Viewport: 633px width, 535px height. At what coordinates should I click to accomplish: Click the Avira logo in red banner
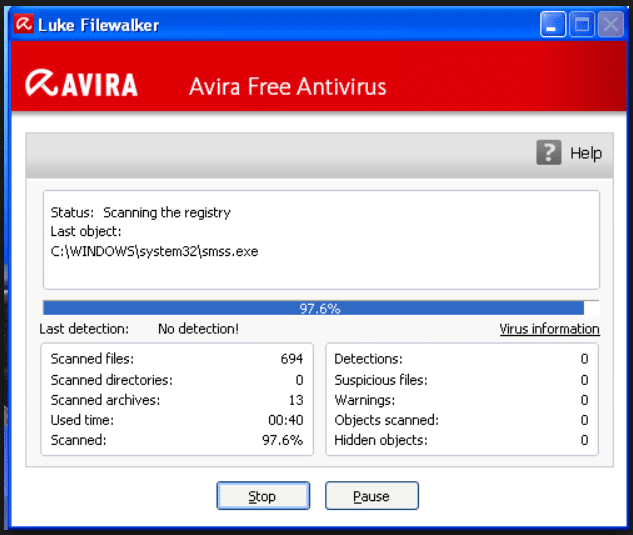(x=82, y=84)
